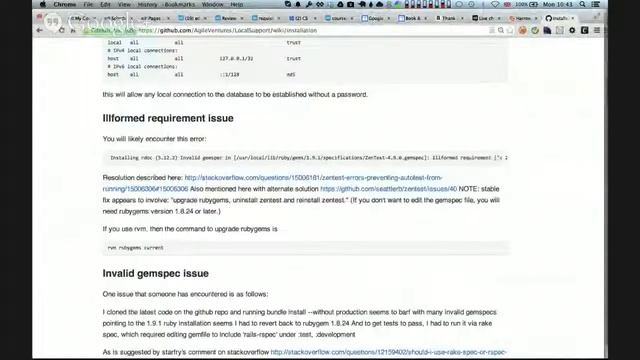Click the notification bell menu bar icon
Viewport: 640px width, 360px height.
tap(298, 4)
